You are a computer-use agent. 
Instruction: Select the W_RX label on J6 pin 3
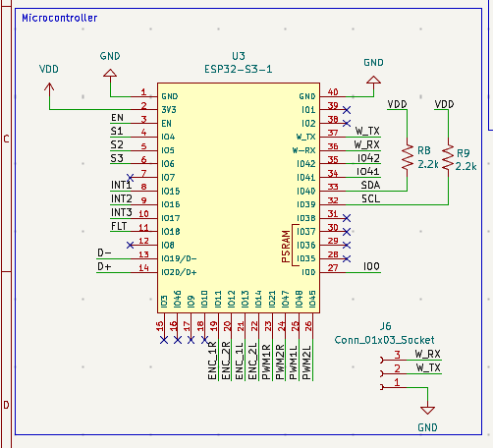pyautogui.click(x=427, y=354)
